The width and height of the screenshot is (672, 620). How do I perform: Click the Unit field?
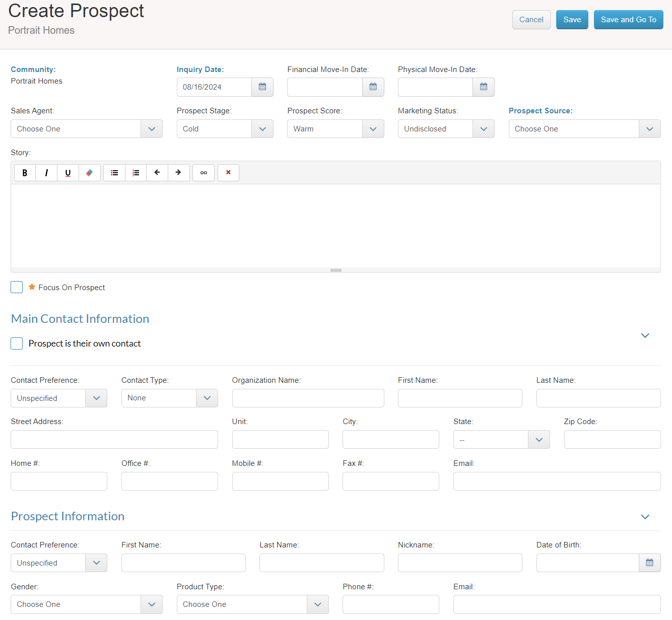click(281, 440)
